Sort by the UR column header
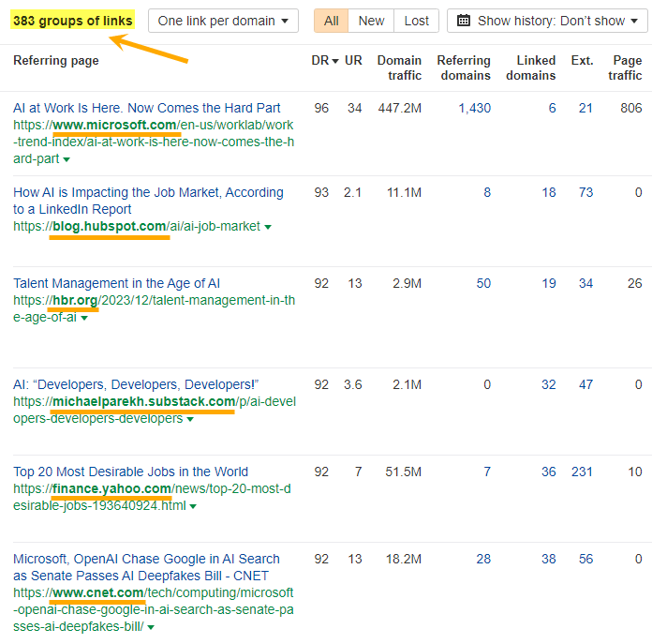This screenshot has height=644, width=652. (353, 60)
